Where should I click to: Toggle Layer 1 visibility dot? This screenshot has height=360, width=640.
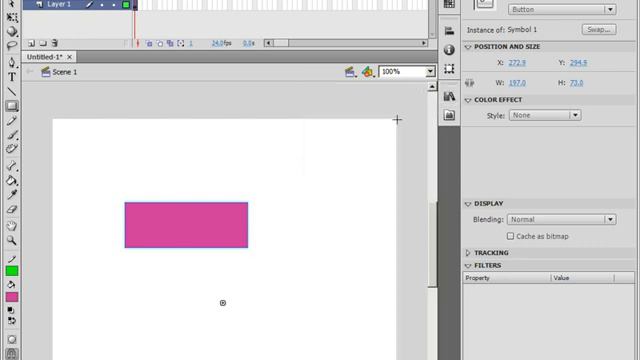click(102, 5)
